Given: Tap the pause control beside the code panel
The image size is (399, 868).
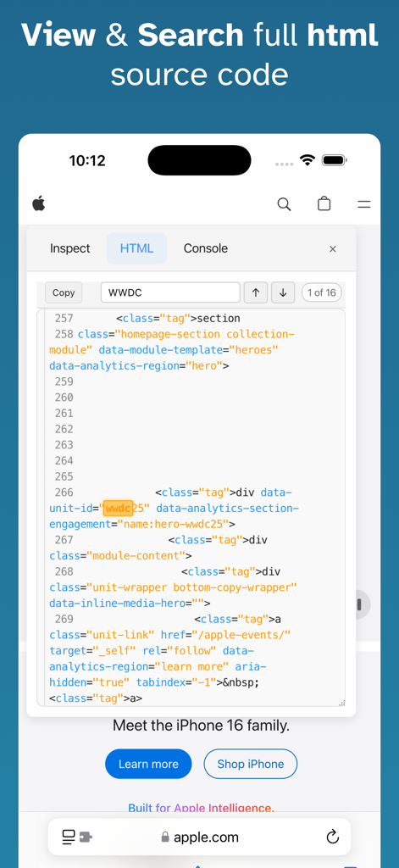Looking at the screenshot, I should point(360,604).
